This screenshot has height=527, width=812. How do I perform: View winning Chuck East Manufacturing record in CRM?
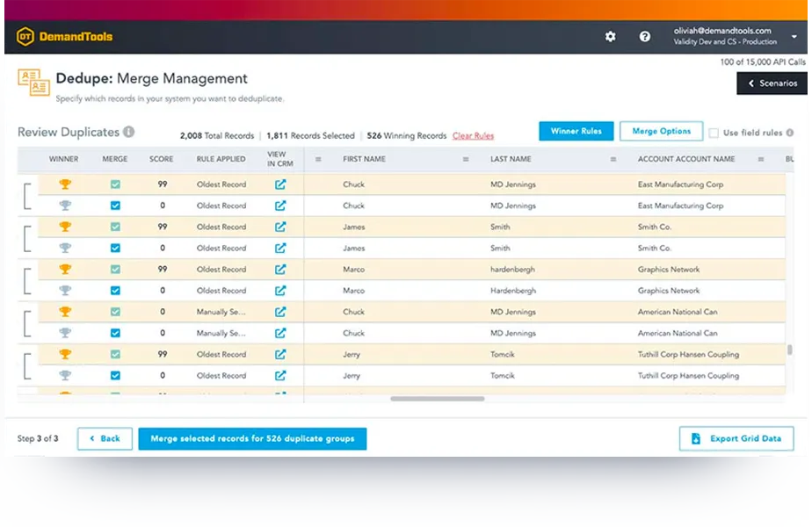point(280,184)
